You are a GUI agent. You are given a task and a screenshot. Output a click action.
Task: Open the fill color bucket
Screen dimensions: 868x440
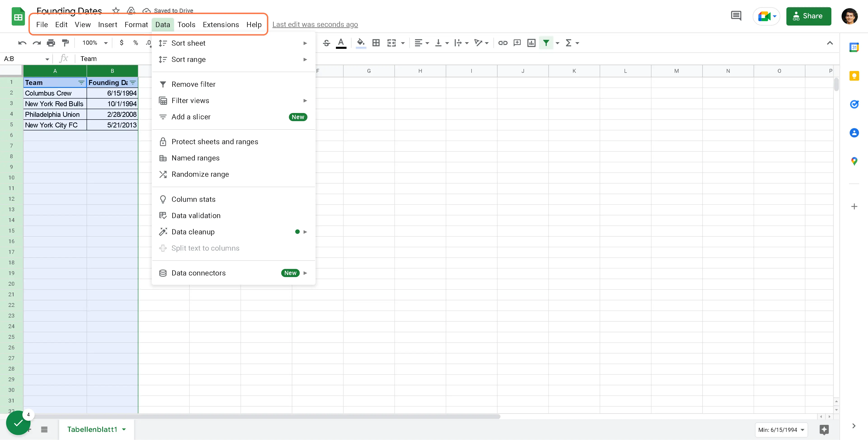click(x=361, y=43)
